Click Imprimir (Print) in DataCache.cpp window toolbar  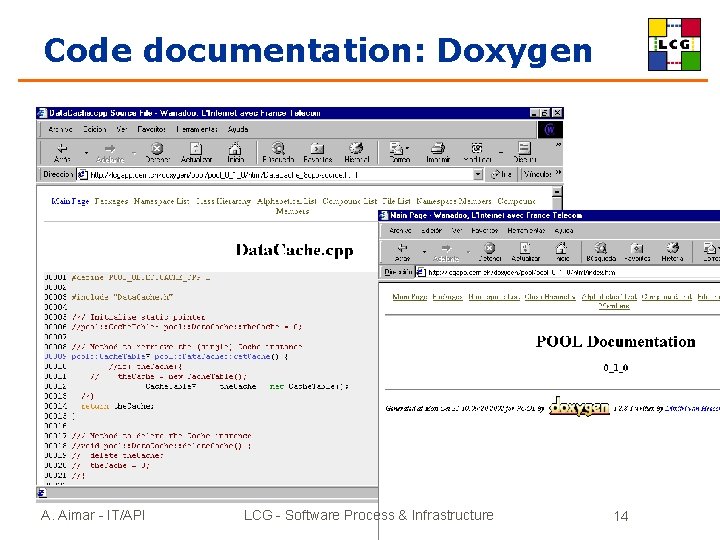[438, 153]
